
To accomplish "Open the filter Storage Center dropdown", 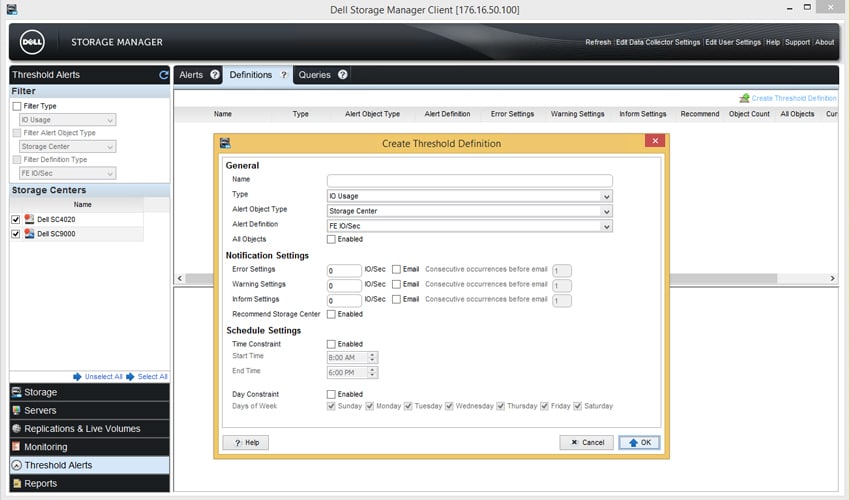I will [68, 146].
